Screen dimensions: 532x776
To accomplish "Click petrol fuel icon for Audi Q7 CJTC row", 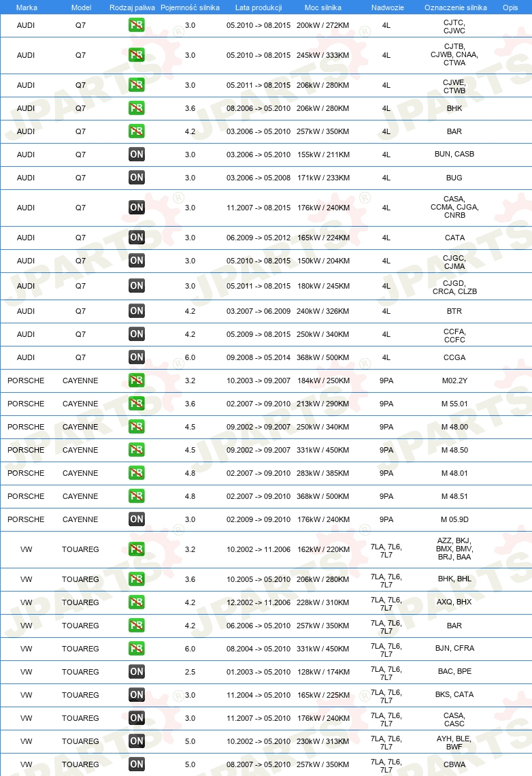I will 137,25.
